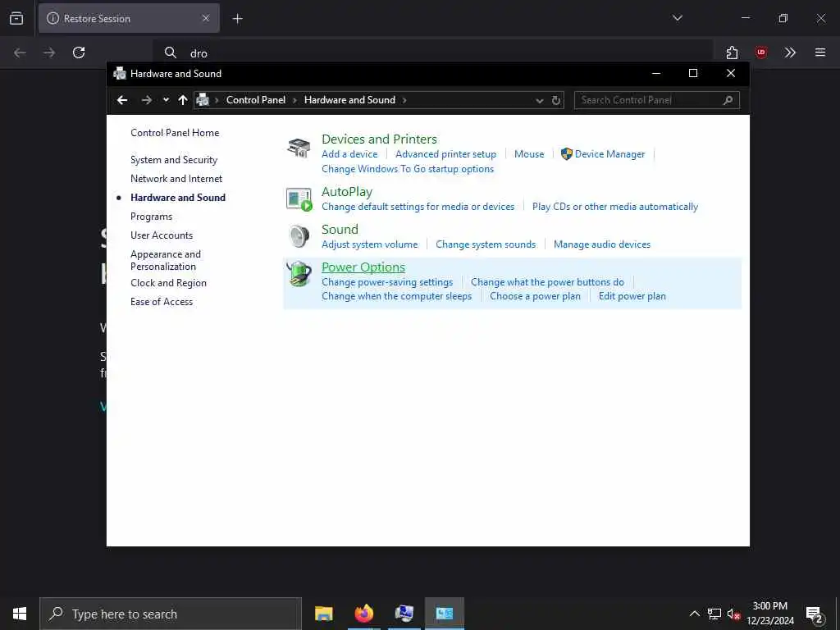Open recent locations dropdown arrow
The height and width of the screenshot is (630, 840).
pyautogui.click(x=166, y=100)
